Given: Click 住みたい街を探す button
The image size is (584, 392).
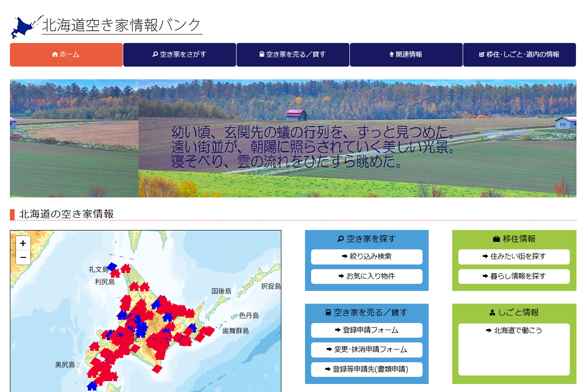Looking at the screenshot, I should click(x=514, y=256).
